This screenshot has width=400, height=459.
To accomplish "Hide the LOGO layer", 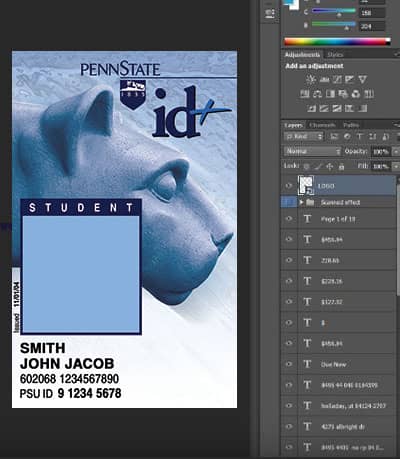I will (289, 186).
